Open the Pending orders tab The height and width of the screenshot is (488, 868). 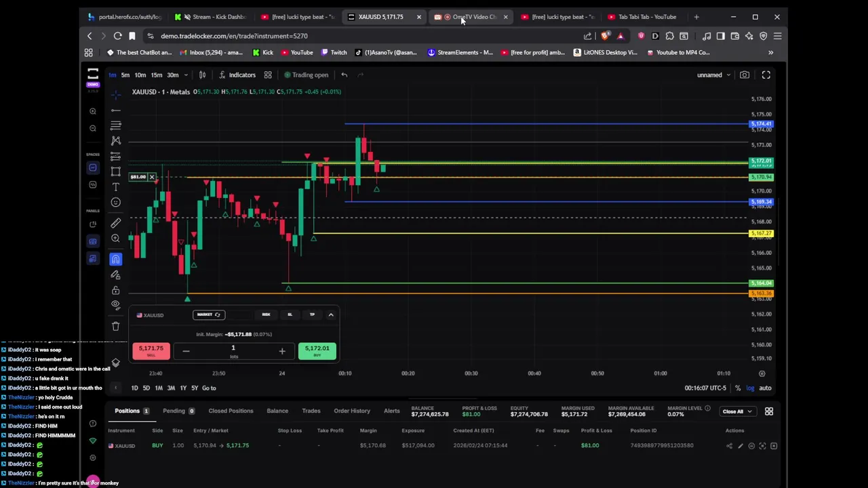[x=178, y=411]
